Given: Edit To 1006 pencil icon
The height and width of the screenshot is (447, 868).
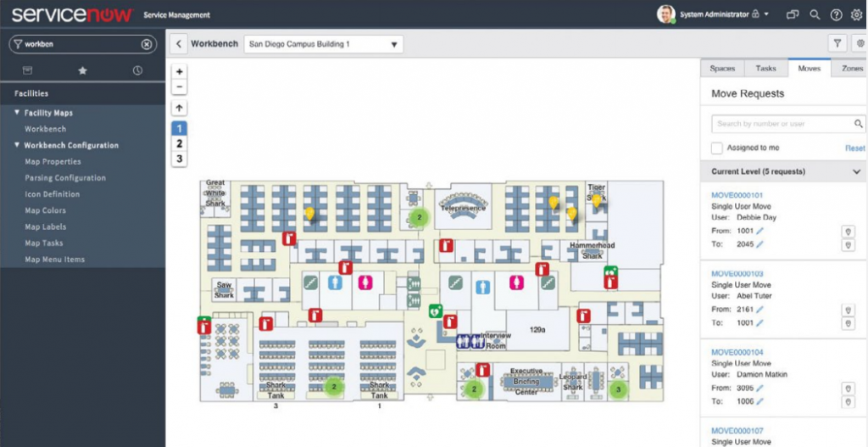Looking at the screenshot, I should pos(759,401).
